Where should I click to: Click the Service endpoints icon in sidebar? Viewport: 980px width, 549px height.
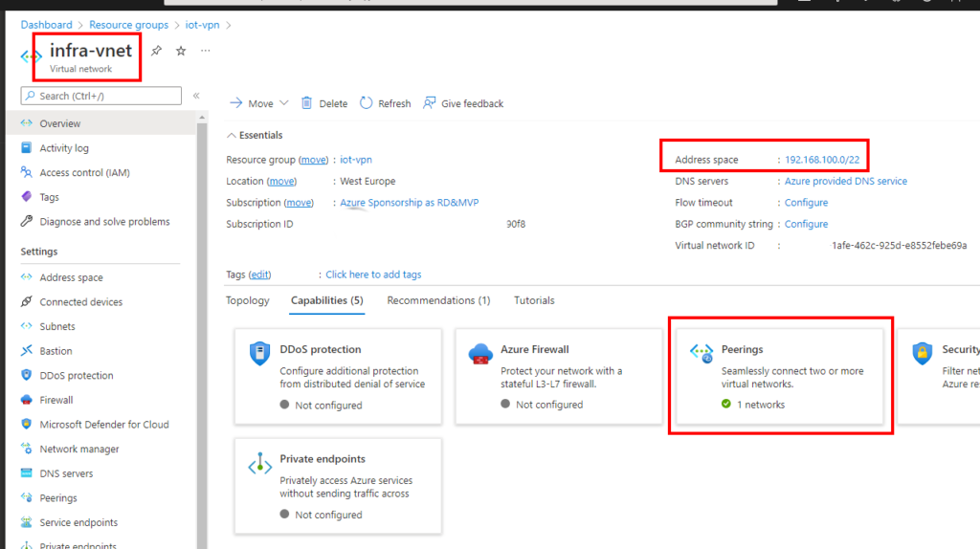[x=26, y=522]
